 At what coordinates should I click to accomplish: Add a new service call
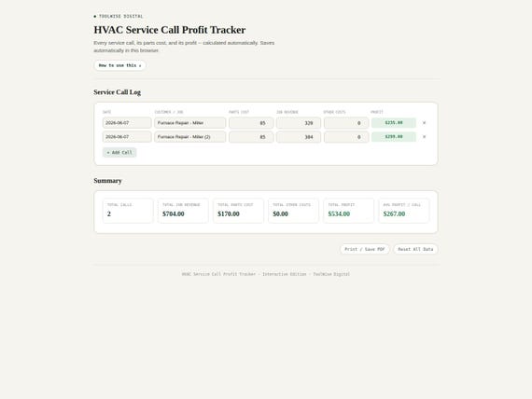coord(119,153)
